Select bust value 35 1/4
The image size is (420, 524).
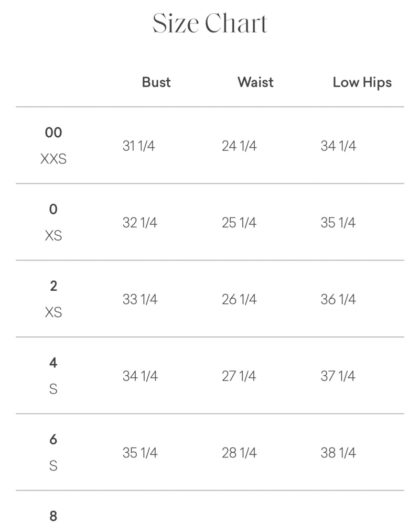click(x=140, y=453)
